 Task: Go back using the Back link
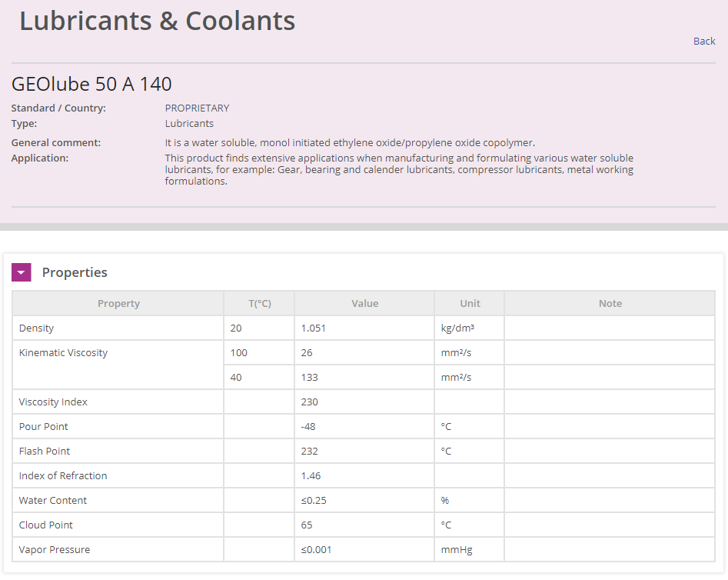[703, 42]
